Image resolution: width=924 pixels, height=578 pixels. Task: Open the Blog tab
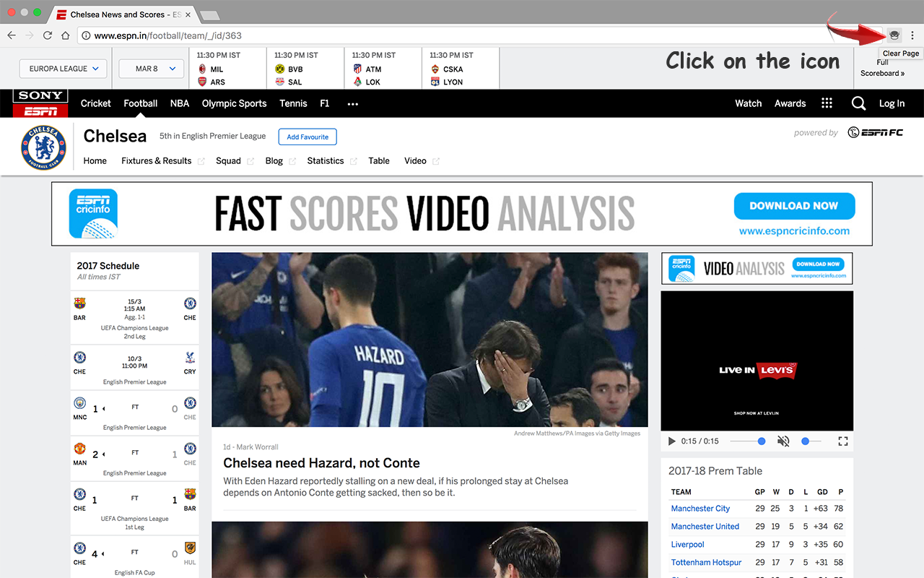coord(274,160)
